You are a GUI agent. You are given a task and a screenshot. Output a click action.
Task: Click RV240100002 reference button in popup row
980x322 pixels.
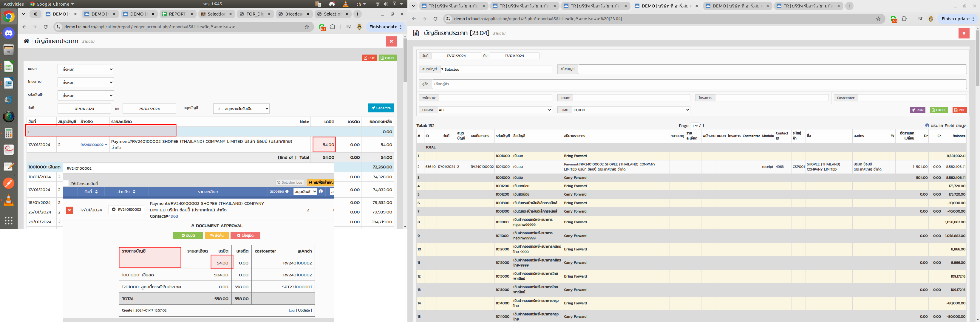coord(126,210)
